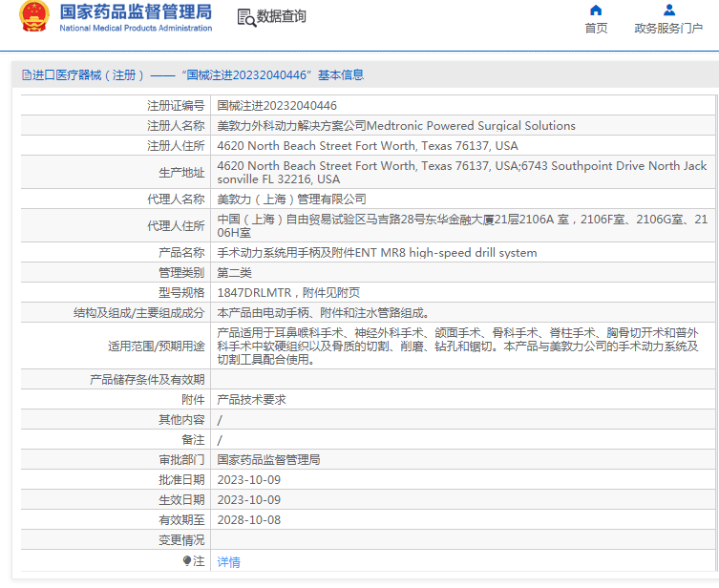Click the 备注 row label
719x588 pixels.
[x=193, y=440]
